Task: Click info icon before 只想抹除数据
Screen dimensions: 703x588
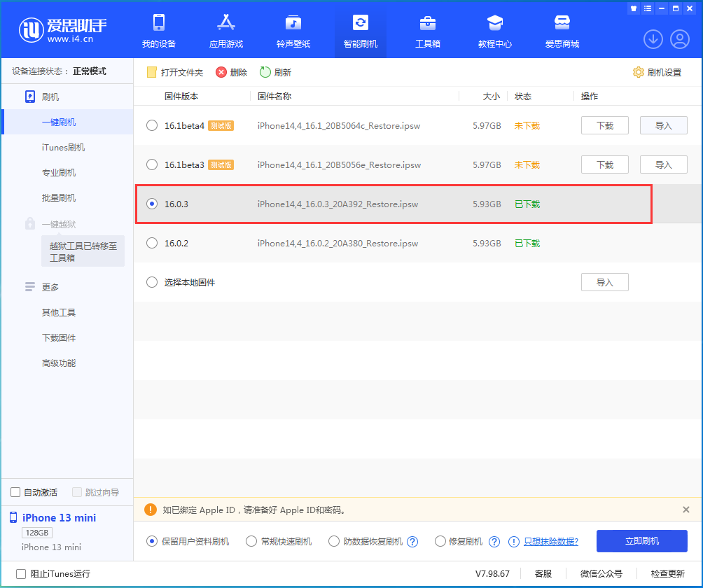Action: coord(514,541)
